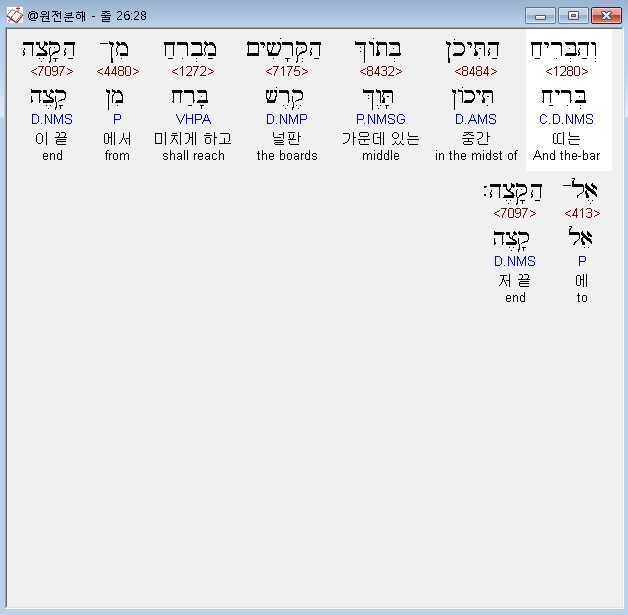Select parsing code C.D.NMS
Image resolution: width=628 pixels, height=615 pixels.
tap(566, 119)
